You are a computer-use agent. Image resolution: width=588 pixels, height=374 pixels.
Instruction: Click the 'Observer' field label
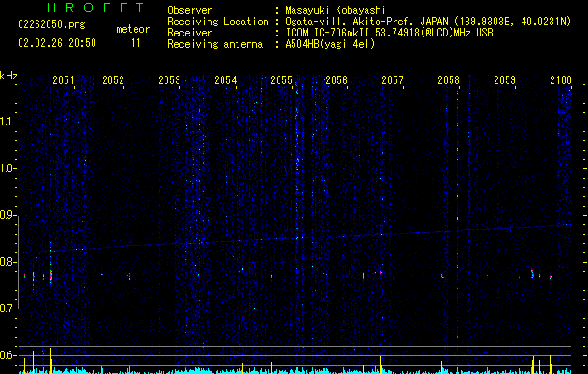point(190,11)
